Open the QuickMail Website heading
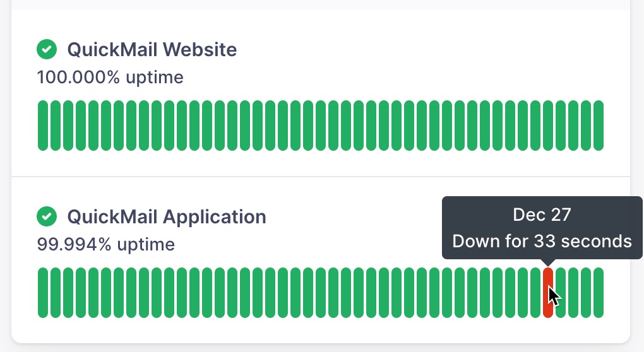Image resolution: width=644 pixels, height=352 pixels. tap(152, 49)
